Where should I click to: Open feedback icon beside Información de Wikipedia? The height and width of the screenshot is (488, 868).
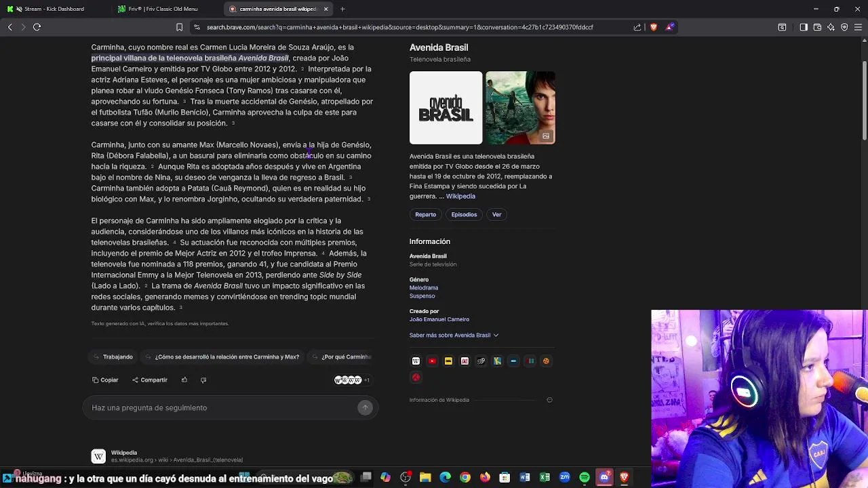tap(549, 400)
